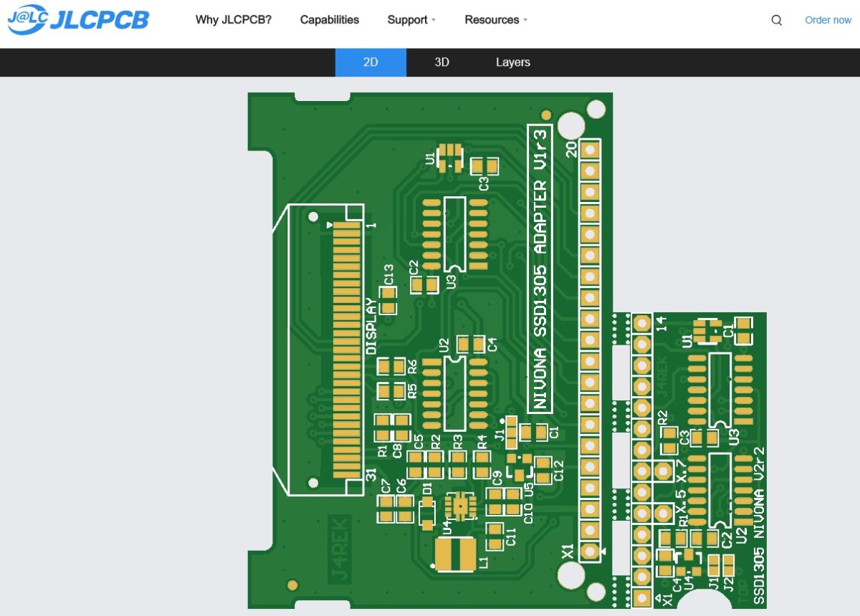The width and height of the screenshot is (860, 616).
Task: Click the D1 diode label
Action: coord(427,489)
